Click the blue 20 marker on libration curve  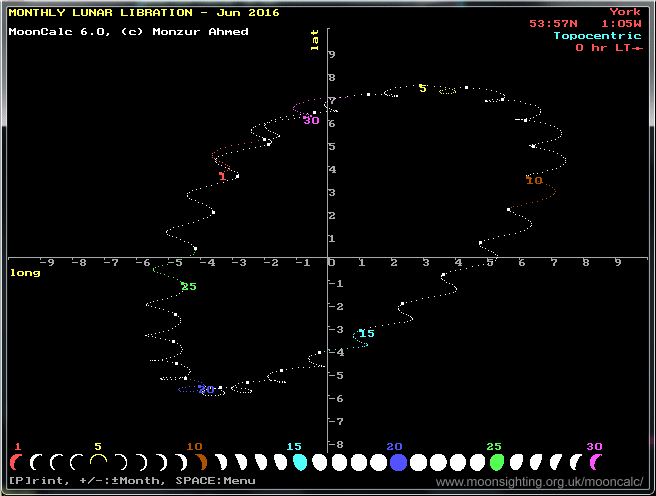point(206,390)
